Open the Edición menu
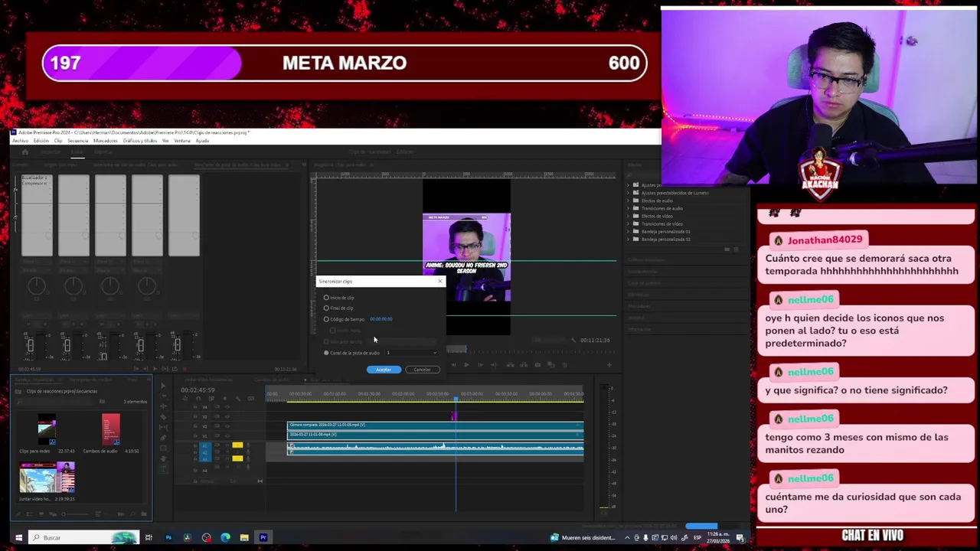The width and height of the screenshot is (980, 551). (41, 141)
